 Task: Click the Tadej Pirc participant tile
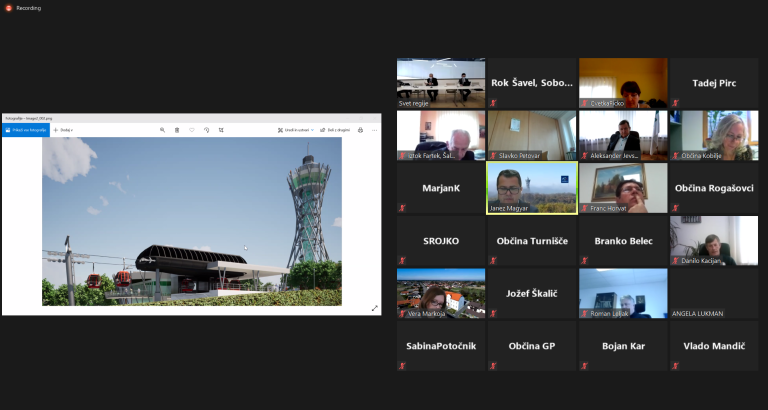coord(714,83)
